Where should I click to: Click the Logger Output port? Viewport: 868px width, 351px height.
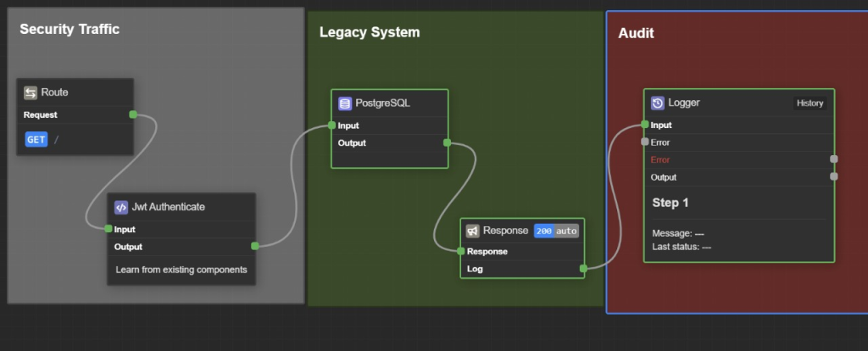[x=834, y=177]
